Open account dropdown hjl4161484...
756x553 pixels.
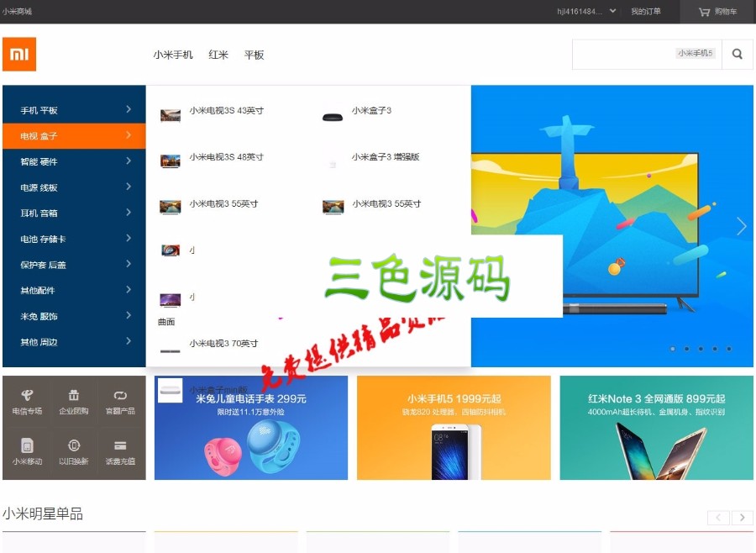(x=586, y=12)
